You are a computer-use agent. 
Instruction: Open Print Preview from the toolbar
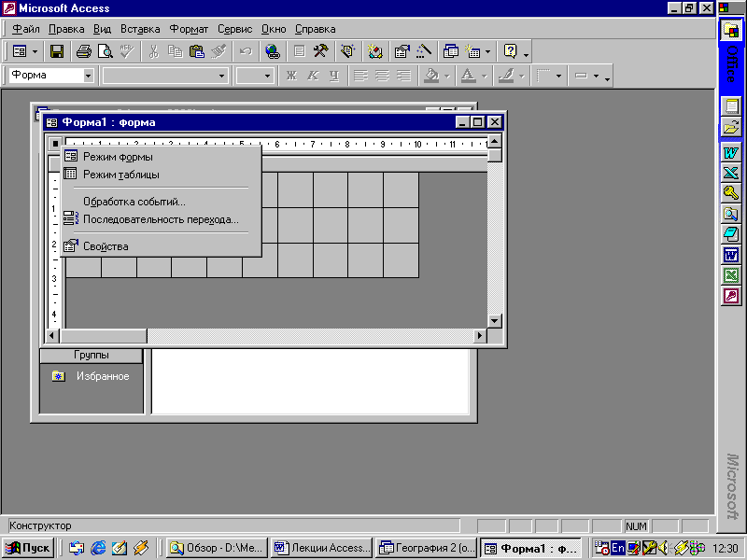[x=106, y=51]
